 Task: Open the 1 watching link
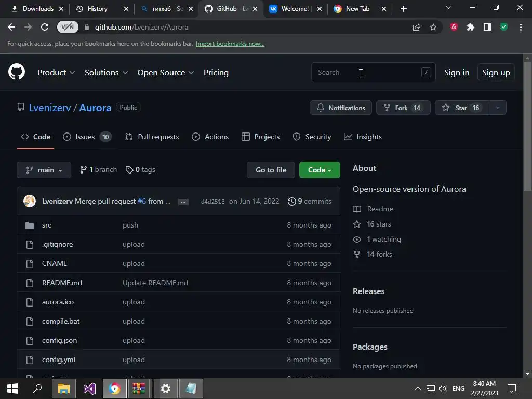tap(377, 239)
